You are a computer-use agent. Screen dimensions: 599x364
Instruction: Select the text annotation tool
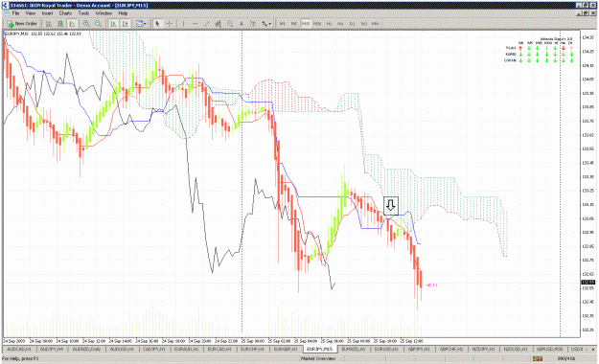pyautogui.click(x=242, y=24)
